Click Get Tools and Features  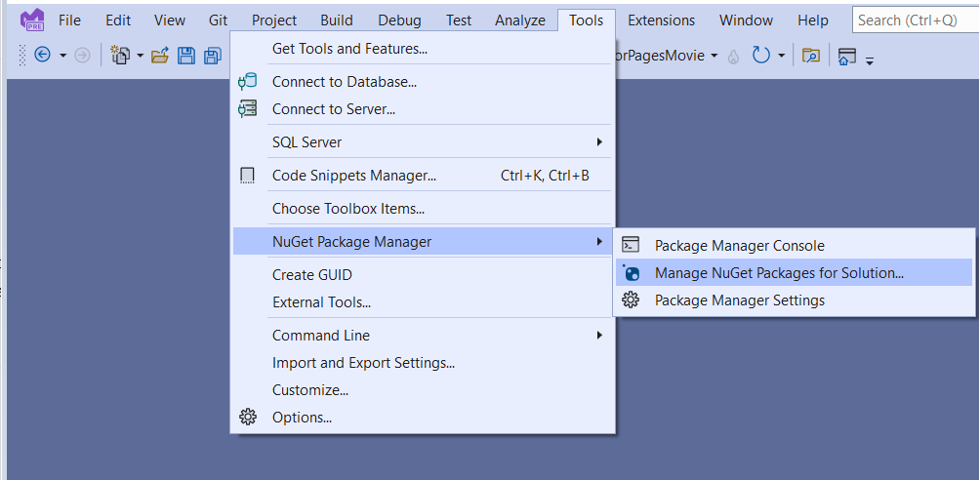pos(349,49)
